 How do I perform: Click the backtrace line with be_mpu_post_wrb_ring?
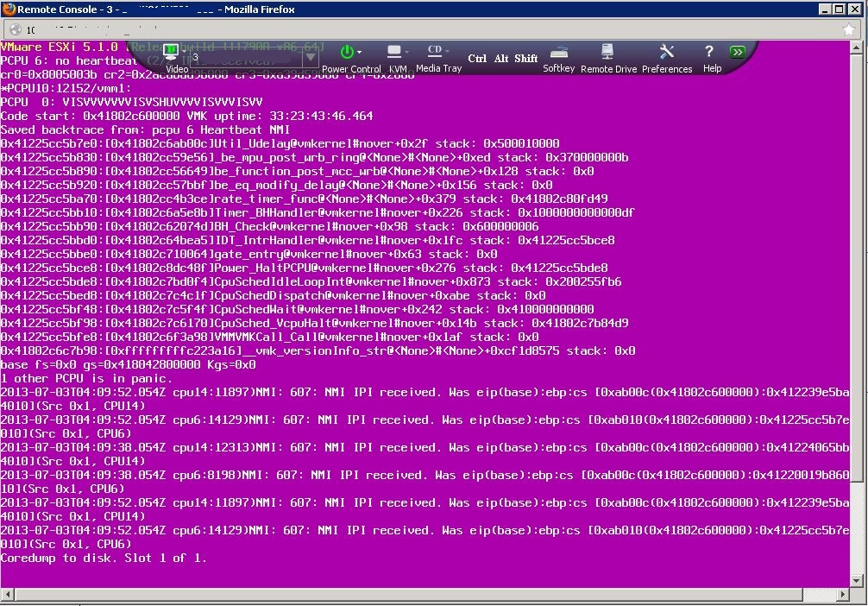pyautogui.click(x=314, y=157)
